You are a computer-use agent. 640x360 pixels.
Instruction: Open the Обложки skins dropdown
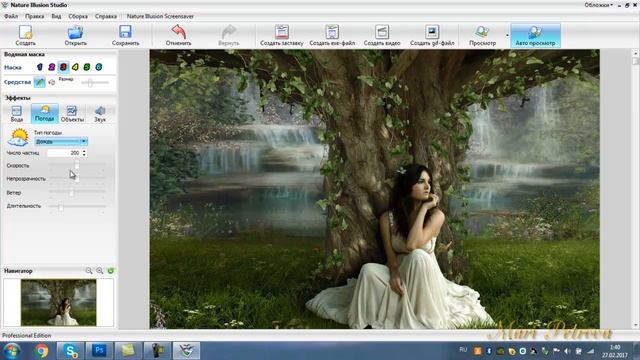598,5
